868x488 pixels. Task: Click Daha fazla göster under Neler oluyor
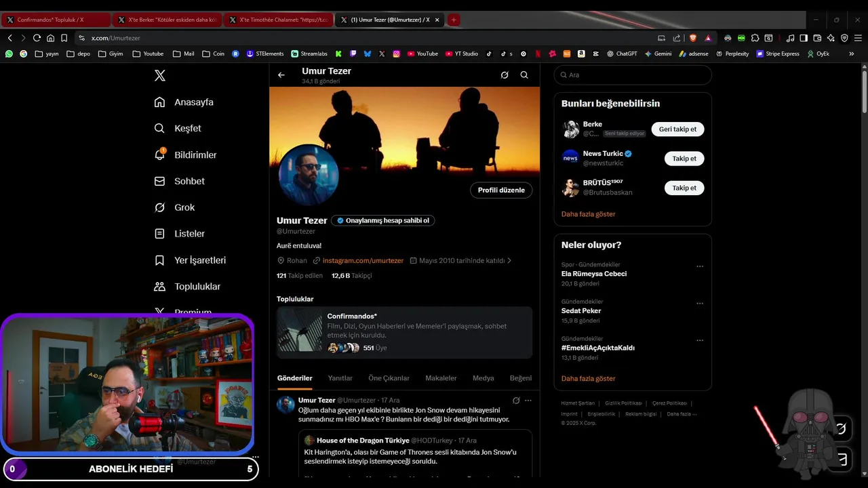tap(588, 379)
